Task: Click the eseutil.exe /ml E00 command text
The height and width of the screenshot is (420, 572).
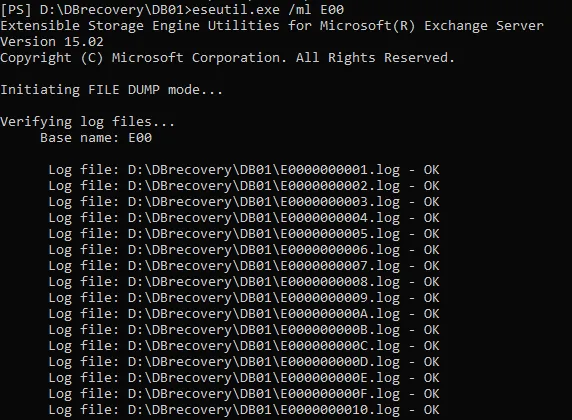Action: pyautogui.click(x=268, y=9)
